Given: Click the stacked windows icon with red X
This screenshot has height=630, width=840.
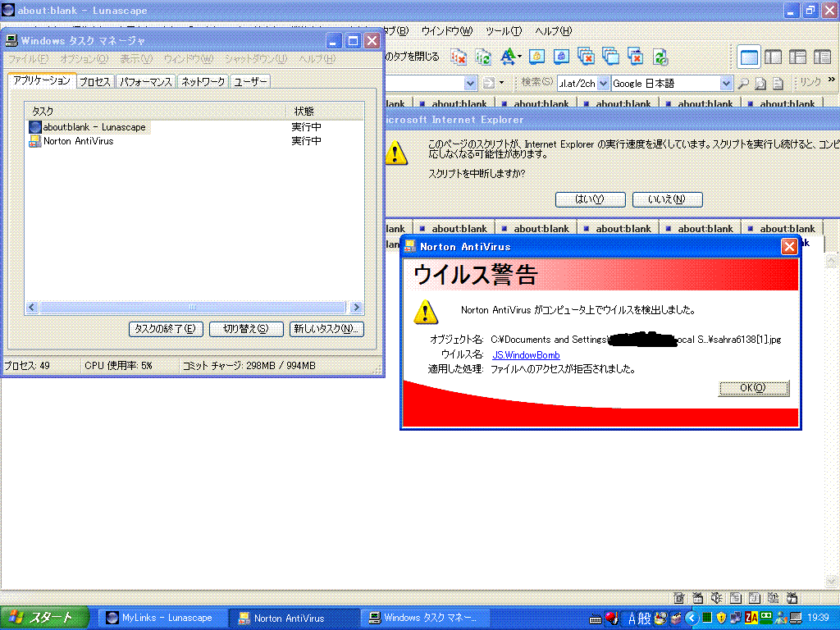Looking at the screenshot, I should point(586,57).
